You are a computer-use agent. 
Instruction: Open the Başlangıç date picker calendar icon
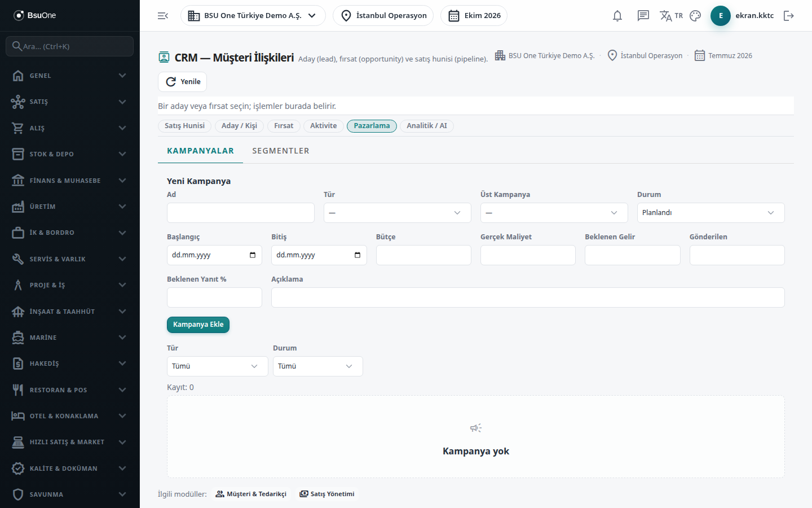[x=253, y=255]
